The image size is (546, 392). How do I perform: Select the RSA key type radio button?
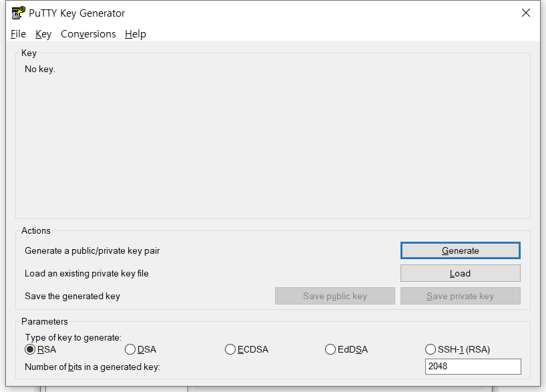coord(30,349)
